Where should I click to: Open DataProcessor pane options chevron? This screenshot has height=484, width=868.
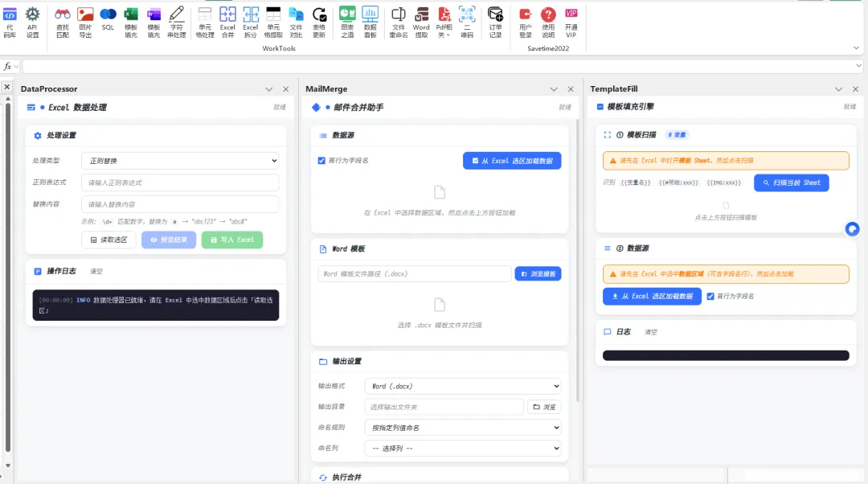point(269,89)
